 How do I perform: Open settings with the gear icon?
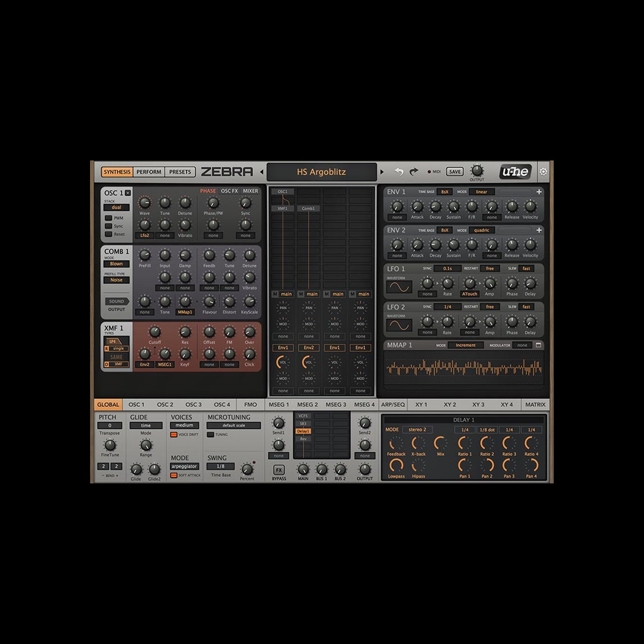[543, 172]
